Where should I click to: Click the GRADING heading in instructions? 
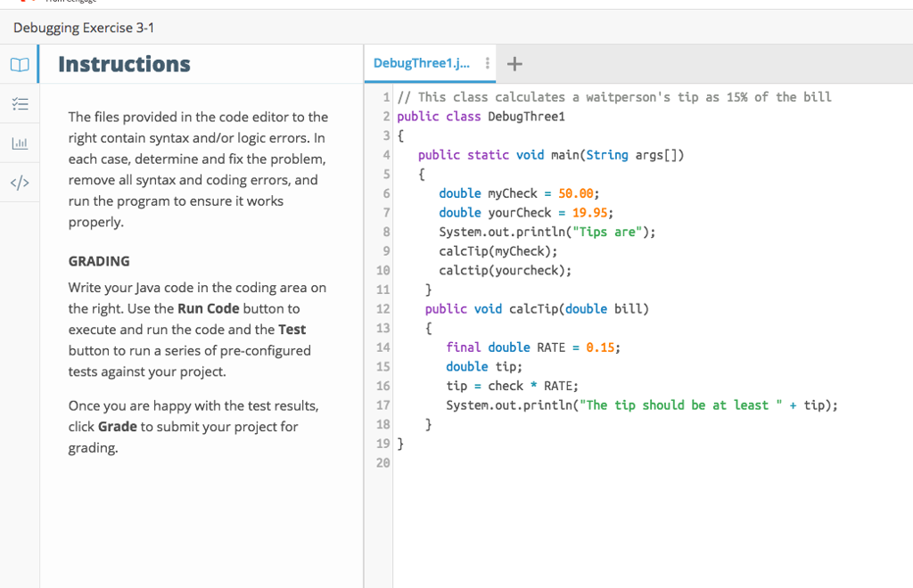tap(94, 261)
